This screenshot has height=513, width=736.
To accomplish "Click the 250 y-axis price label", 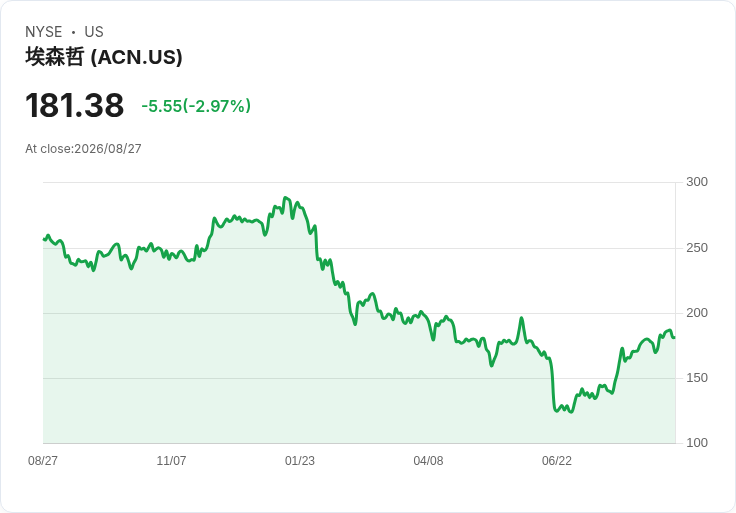I will [697, 248].
